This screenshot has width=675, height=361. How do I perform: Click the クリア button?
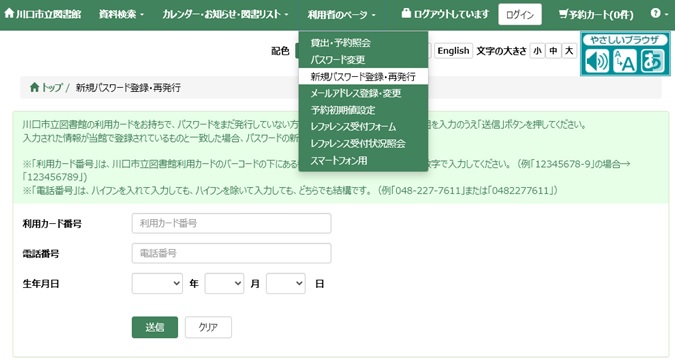(x=208, y=327)
